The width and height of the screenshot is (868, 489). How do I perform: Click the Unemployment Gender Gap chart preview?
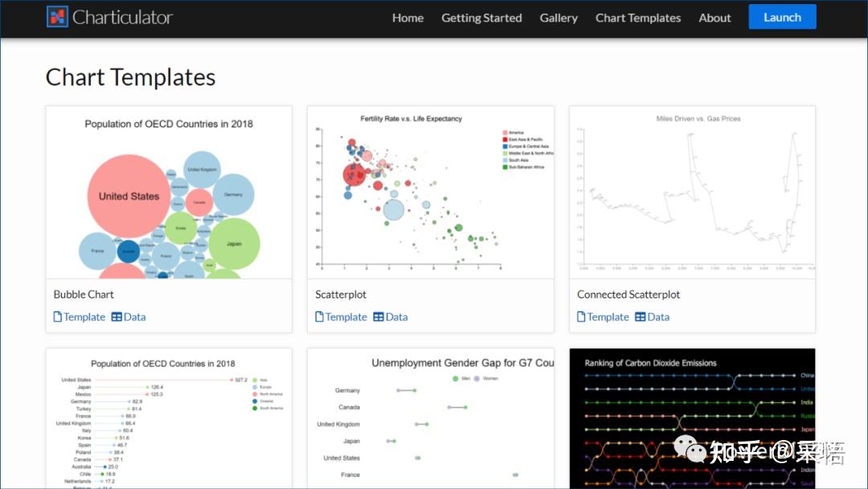tap(430, 418)
